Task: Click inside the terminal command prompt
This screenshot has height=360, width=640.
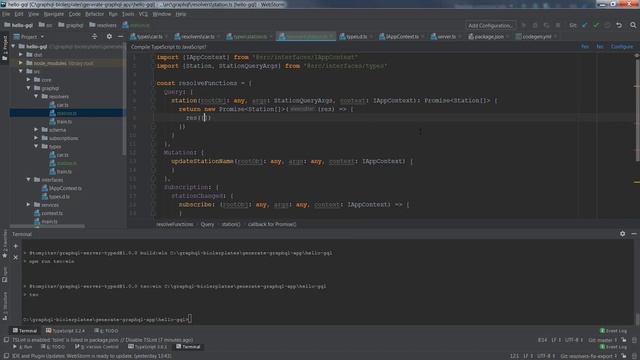Action: point(190,319)
